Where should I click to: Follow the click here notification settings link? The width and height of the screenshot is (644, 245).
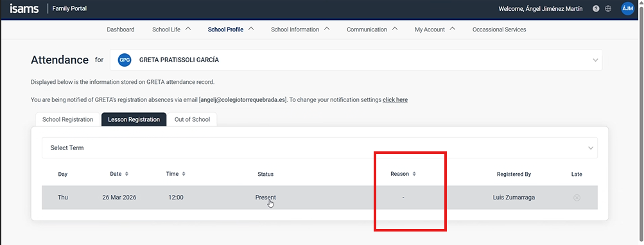click(395, 99)
